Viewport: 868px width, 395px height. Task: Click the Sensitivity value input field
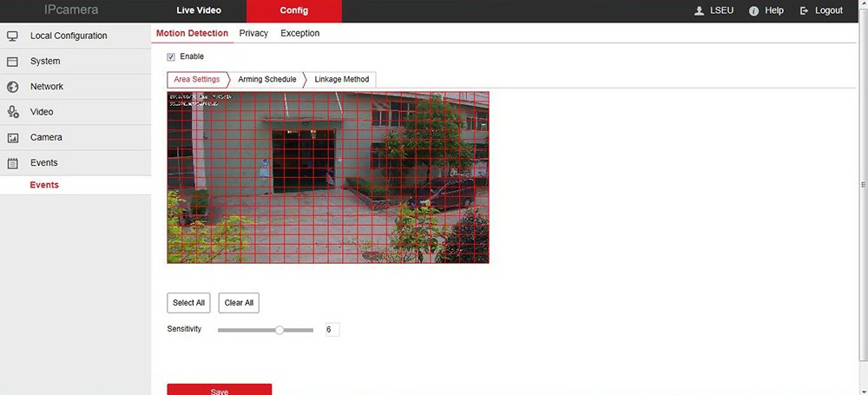pos(332,330)
